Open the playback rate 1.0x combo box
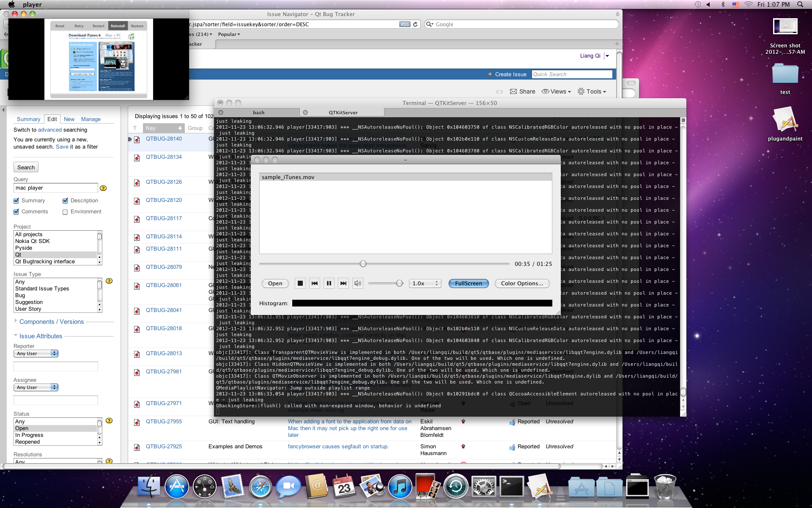 [x=425, y=283]
